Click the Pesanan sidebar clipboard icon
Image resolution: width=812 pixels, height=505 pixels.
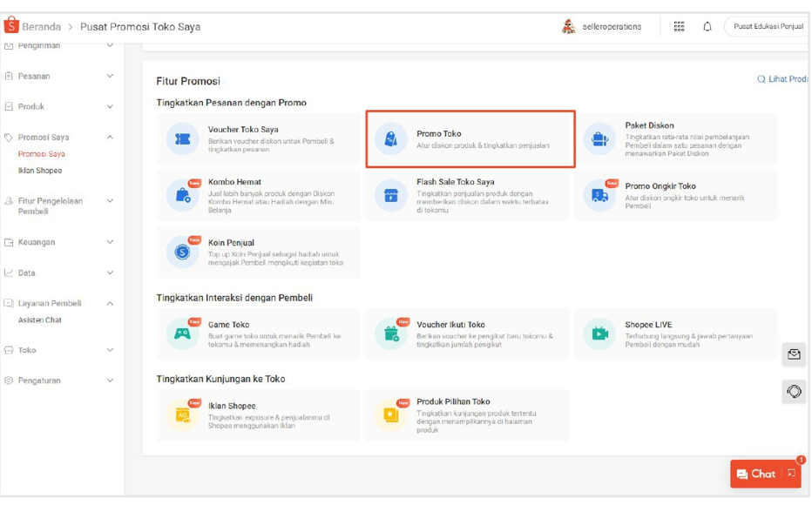coord(9,76)
